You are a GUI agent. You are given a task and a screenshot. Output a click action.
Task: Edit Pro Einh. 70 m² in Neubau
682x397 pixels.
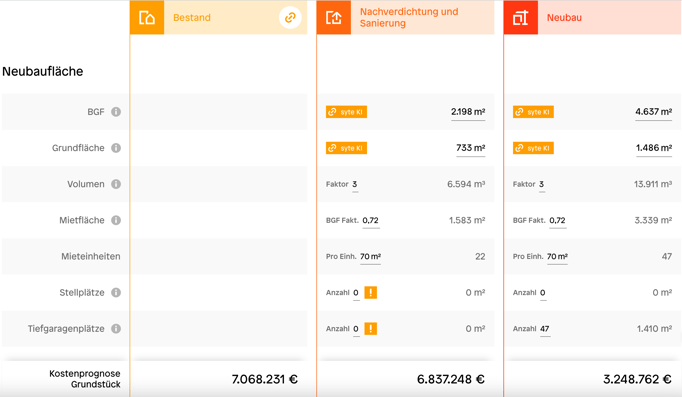557,257
